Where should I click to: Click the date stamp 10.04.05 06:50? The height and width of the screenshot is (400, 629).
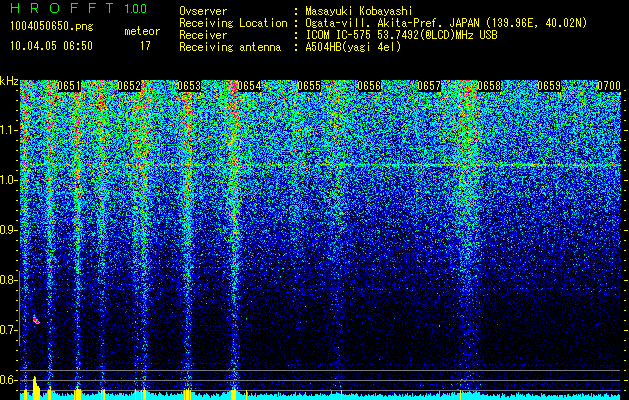[51, 46]
